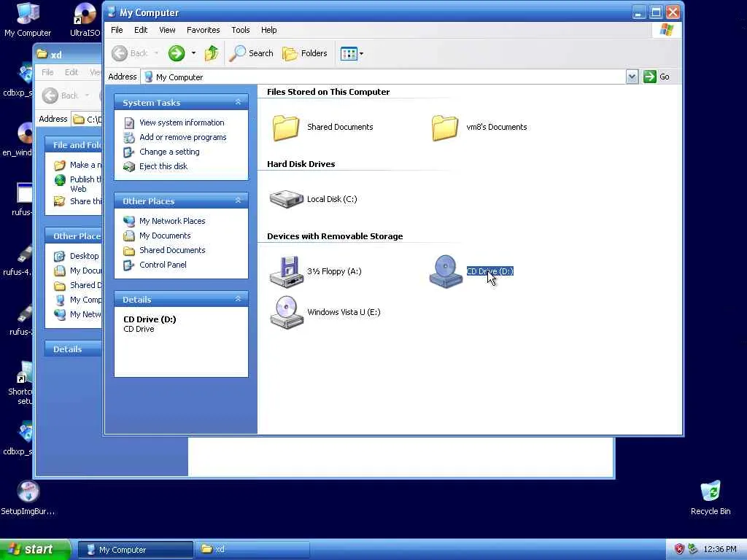Click the xd window title bar
This screenshot has width=747, height=560.
click(68, 54)
